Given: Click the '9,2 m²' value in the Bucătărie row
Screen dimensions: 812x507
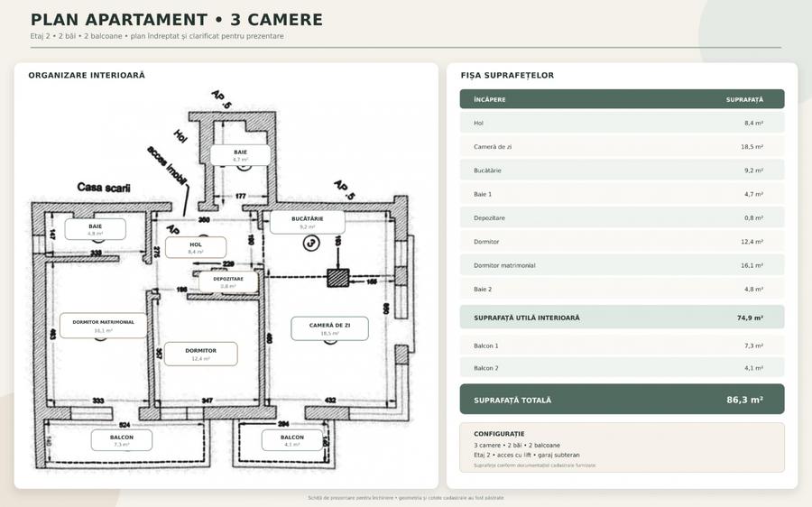Looking at the screenshot, I should 754,171.
